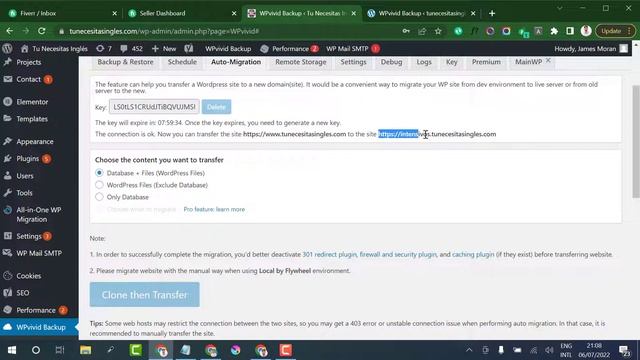This screenshot has width=640, height=360.
Task: Open the taskbar notification center icon
Action: [624, 350]
